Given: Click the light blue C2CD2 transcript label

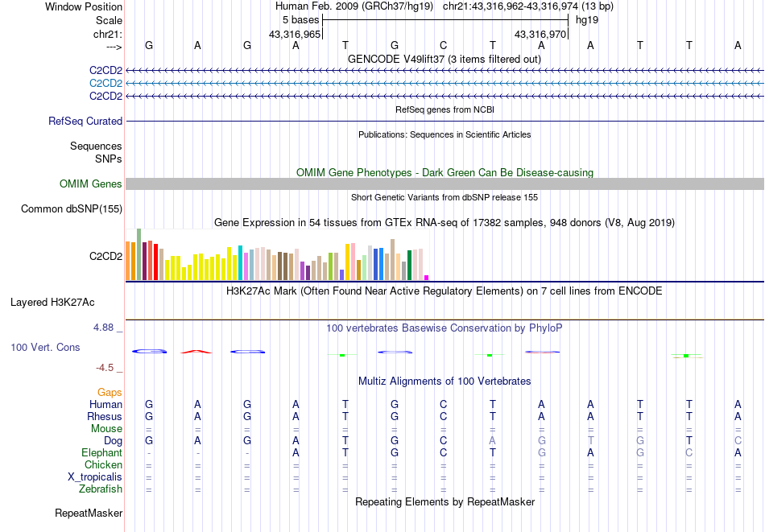Looking at the screenshot, I should click(105, 84).
